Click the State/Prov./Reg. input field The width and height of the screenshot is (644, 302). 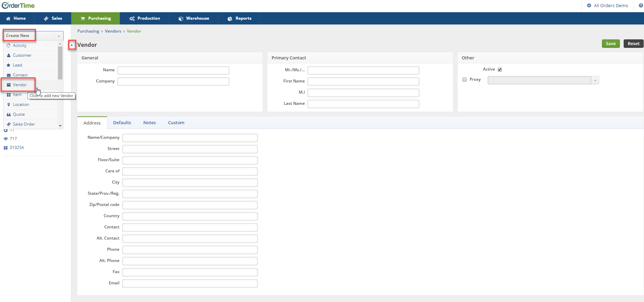point(190,194)
